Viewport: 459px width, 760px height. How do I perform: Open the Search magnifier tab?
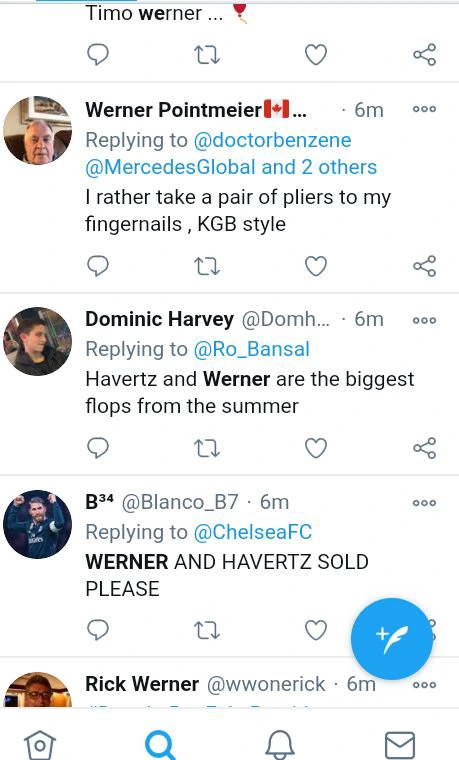tap(160, 745)
